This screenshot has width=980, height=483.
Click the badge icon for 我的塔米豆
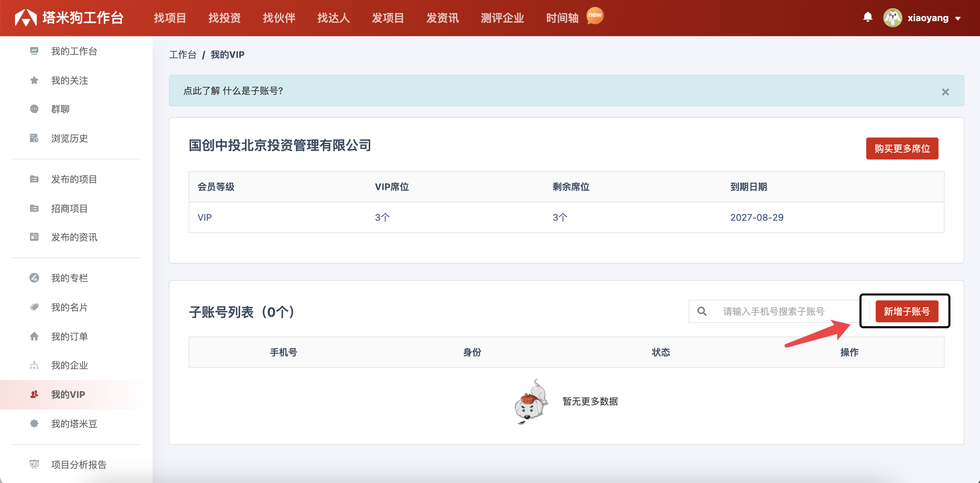click(34, 424)
